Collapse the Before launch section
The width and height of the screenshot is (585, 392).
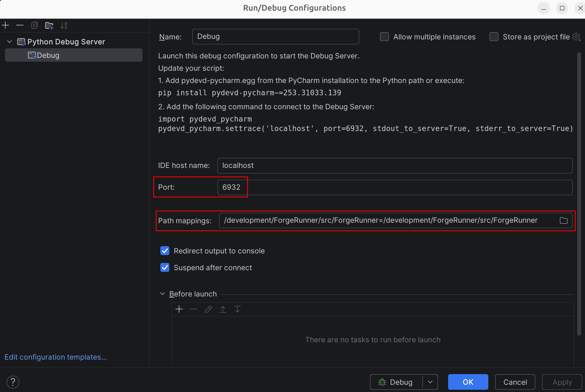pos(163,294)
